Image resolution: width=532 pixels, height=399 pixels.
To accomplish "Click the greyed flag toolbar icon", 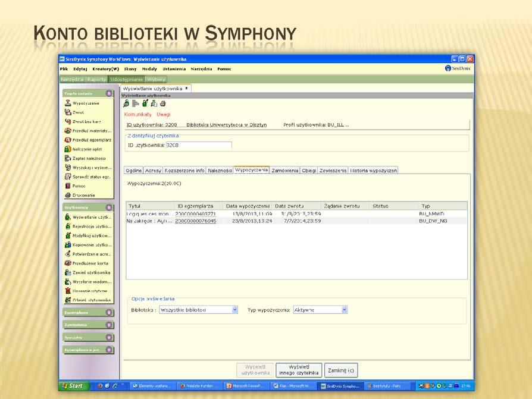I will [136, 103].
